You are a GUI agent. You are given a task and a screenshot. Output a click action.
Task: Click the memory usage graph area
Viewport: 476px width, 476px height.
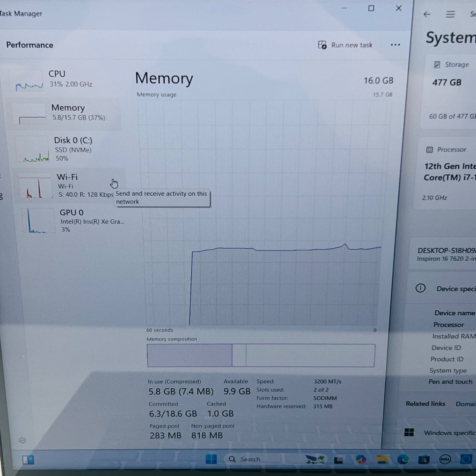click(x=263, y=212)
